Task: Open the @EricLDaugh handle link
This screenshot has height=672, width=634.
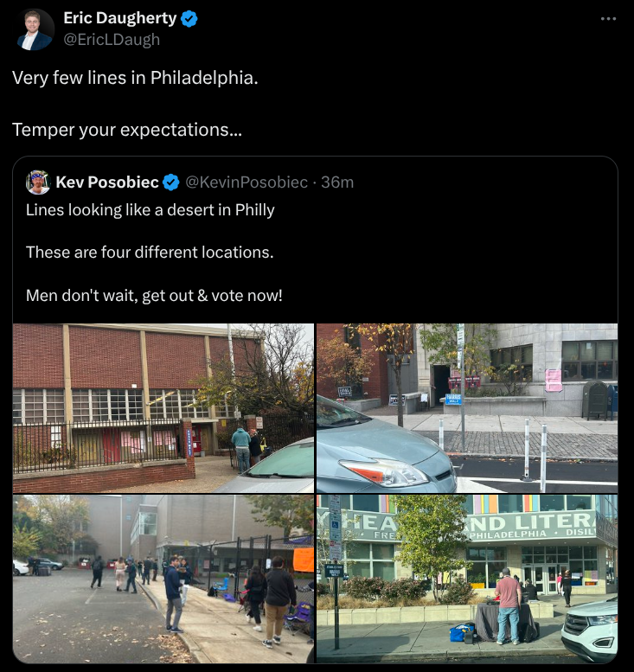Action: (112, 40)
